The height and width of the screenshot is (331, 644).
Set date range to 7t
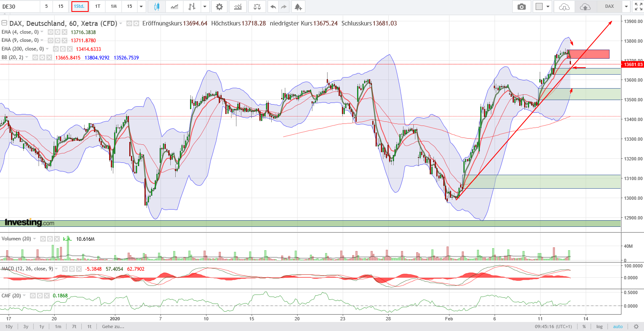coord(74,326)
